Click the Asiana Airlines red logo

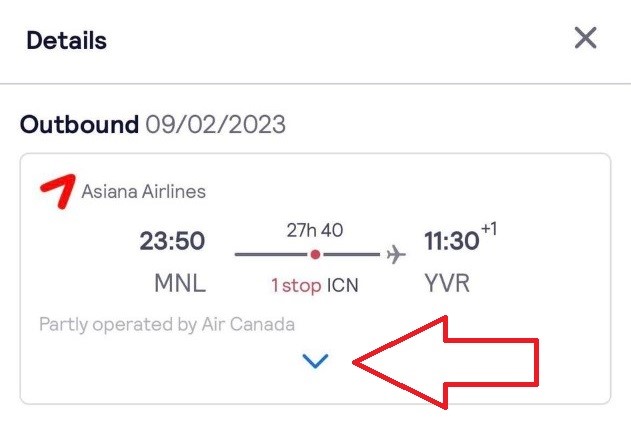58,191
